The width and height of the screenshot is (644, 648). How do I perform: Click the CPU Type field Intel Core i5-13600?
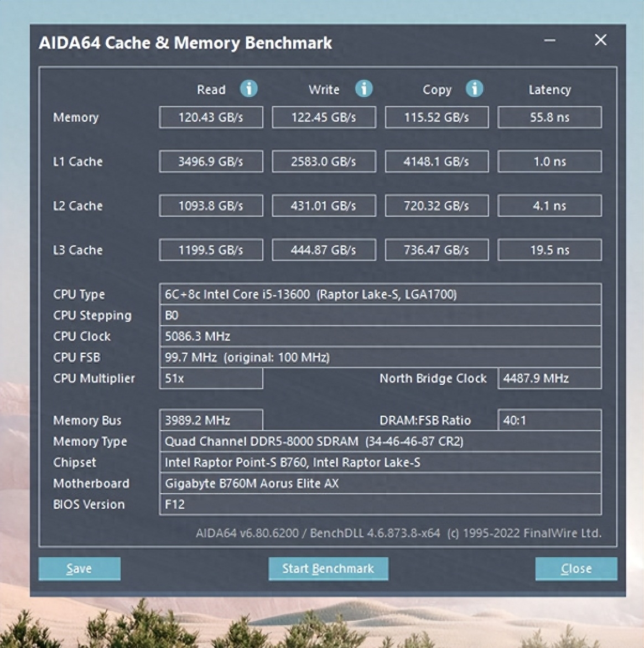point(380,294)
